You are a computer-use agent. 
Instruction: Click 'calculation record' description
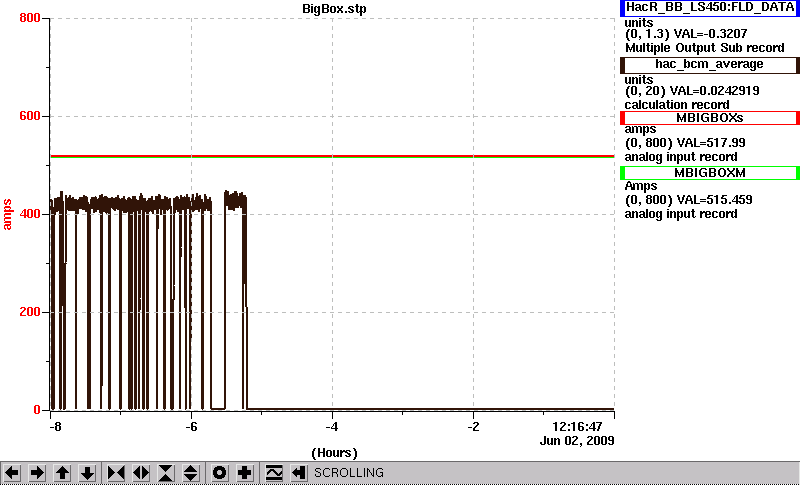[x=677, y=105]
